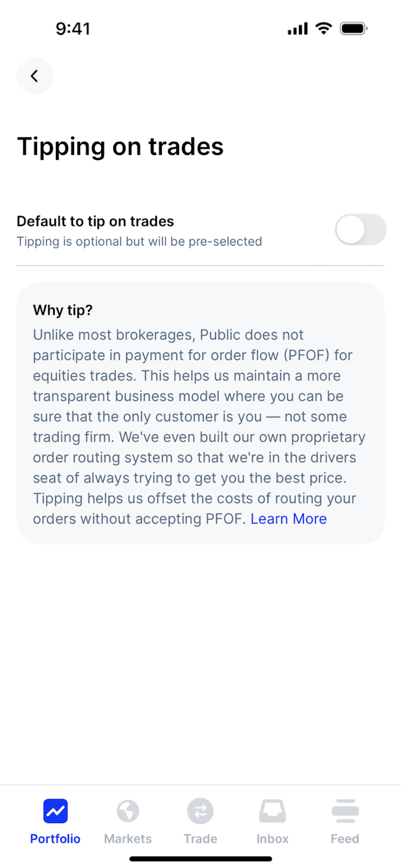Switch to the Markets tab label
Image resolution: width=401 pixels, height=868 pixels.
(x=128, y=839)
